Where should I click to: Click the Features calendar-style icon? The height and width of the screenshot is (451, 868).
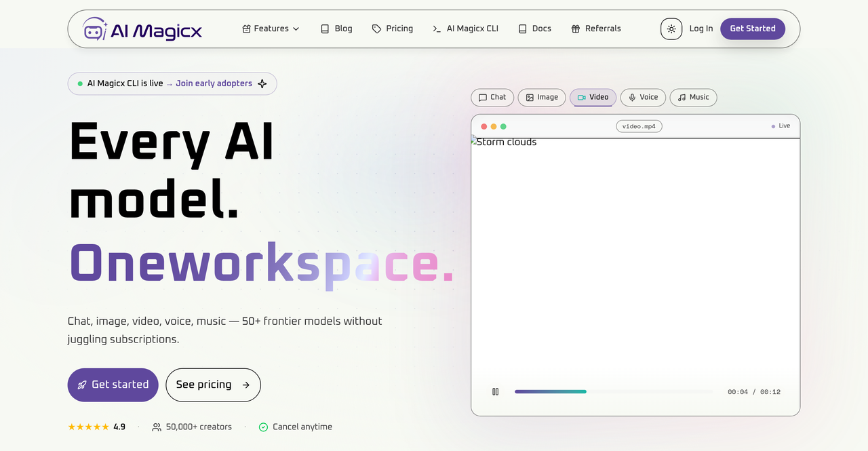(x=247, y=28)
